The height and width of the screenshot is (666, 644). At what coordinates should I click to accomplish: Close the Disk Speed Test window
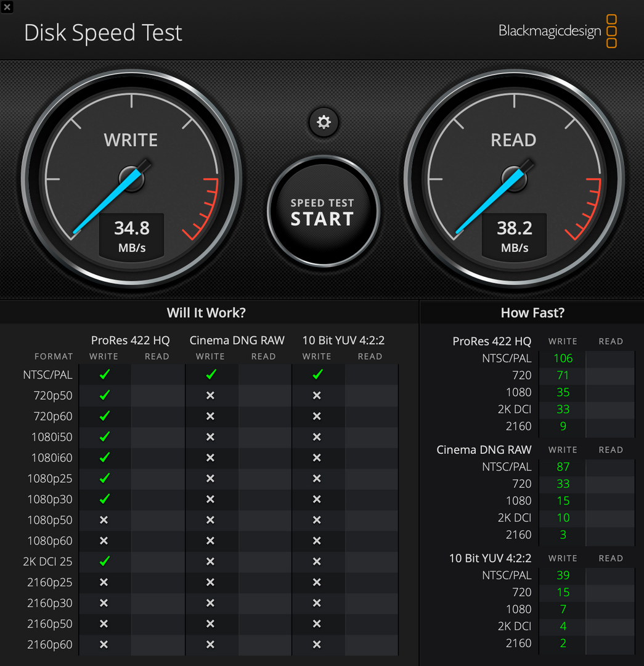coord(7,7)
